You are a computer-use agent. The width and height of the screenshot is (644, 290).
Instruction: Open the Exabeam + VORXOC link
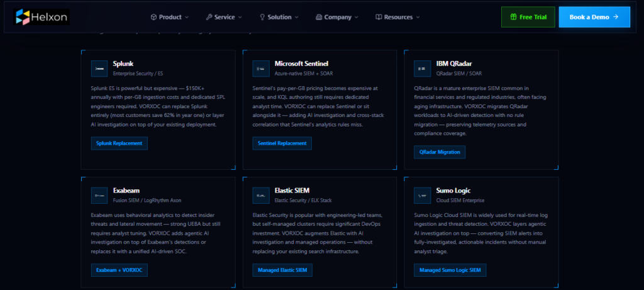pos(119,270)
